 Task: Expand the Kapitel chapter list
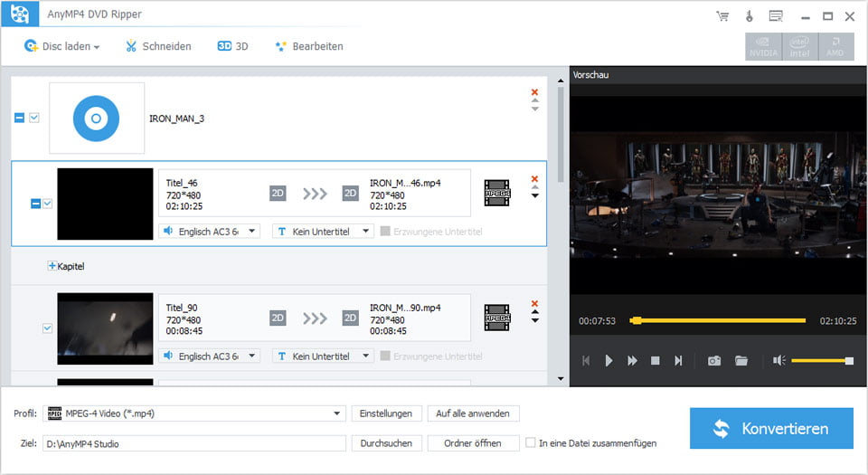[x=52, y=266]
